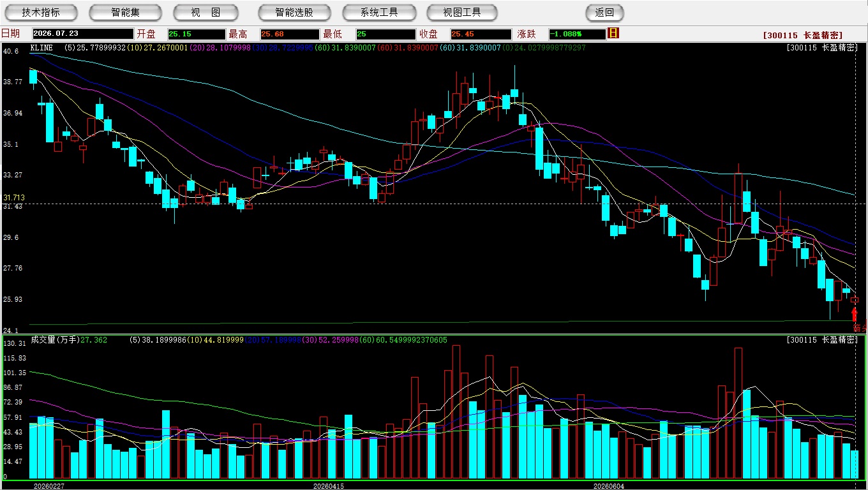Click the red [300115 长盈精密] stock title

802,35
